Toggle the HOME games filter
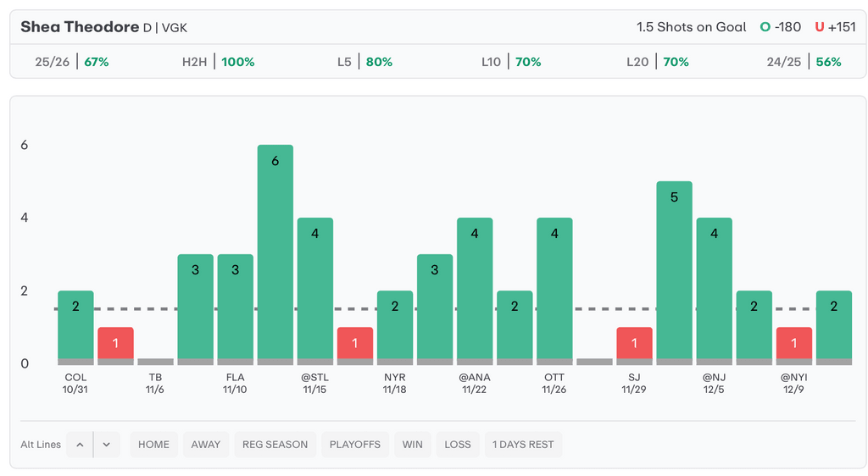This screenshot has width=868, height=476. (x=153, y=445)
